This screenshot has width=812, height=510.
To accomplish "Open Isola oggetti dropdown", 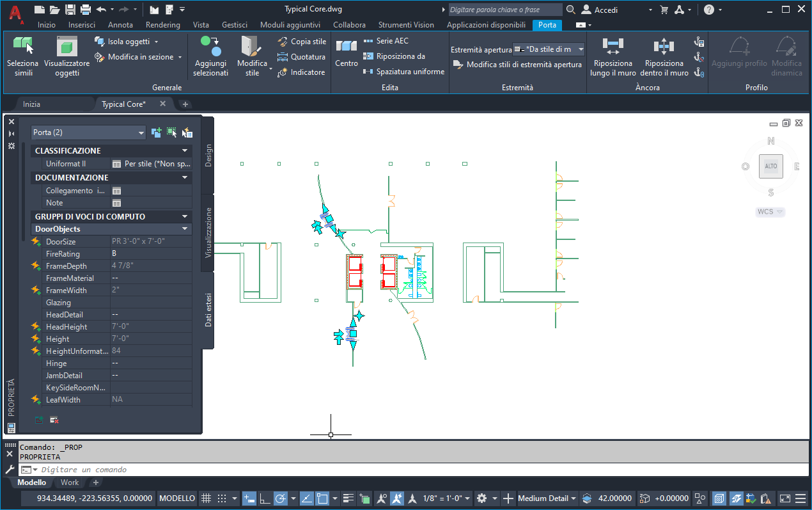I will tap(127, 42).
